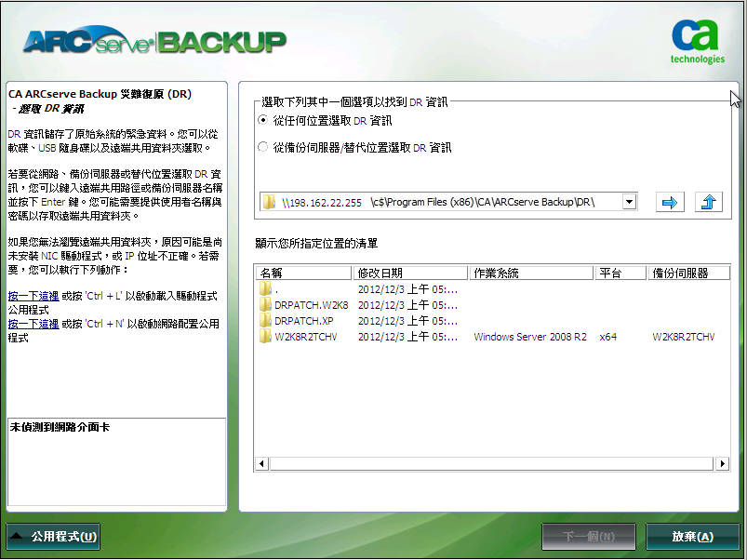Click the folder icon in path field
Image resolution: width=747 pixels, height=560 pixels.
point(269,202)
